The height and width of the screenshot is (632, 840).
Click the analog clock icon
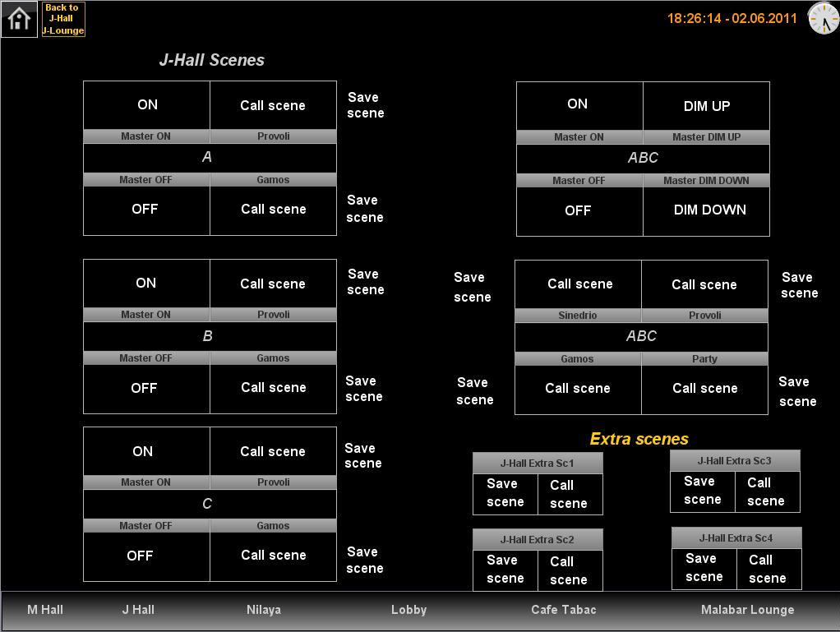tap(823, 18)
